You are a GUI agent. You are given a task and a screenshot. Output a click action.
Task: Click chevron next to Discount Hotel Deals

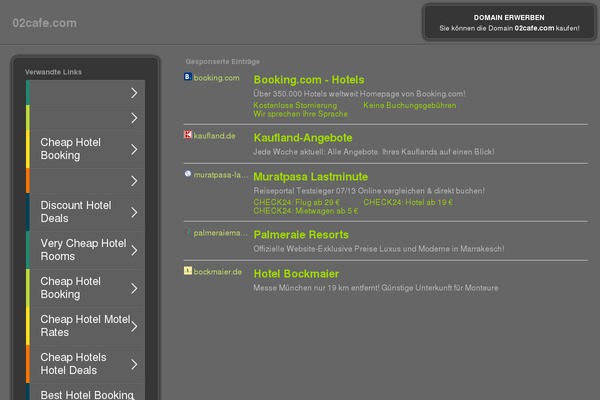(x=134, y=212)
